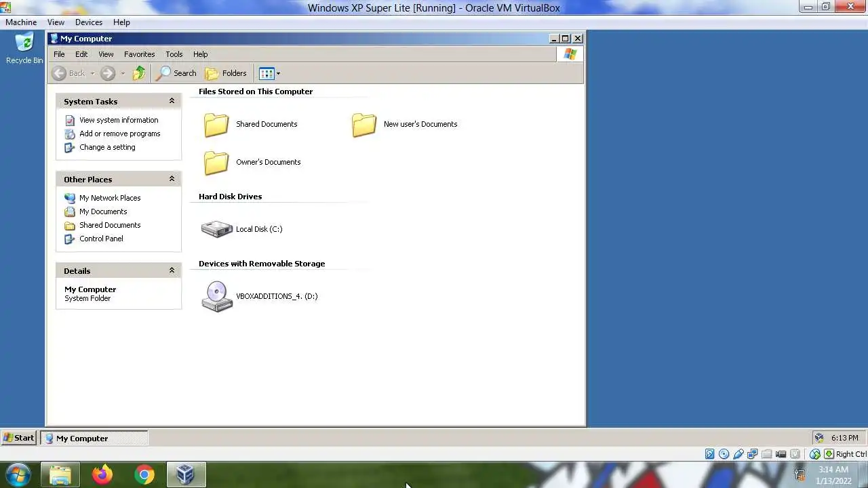
Task: Toggle the Folders pane button
Action: pyautogui.click(x=226, y=73)
